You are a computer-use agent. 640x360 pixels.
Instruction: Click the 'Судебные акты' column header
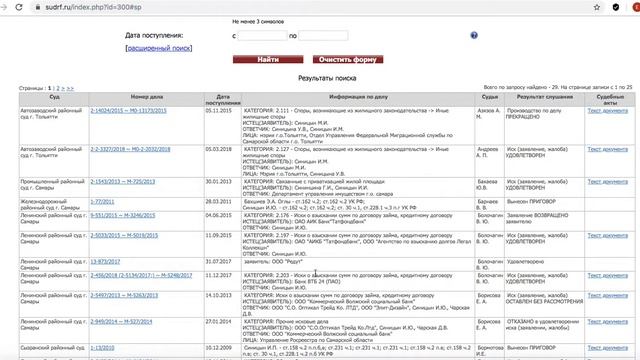[x=610, y=100]
